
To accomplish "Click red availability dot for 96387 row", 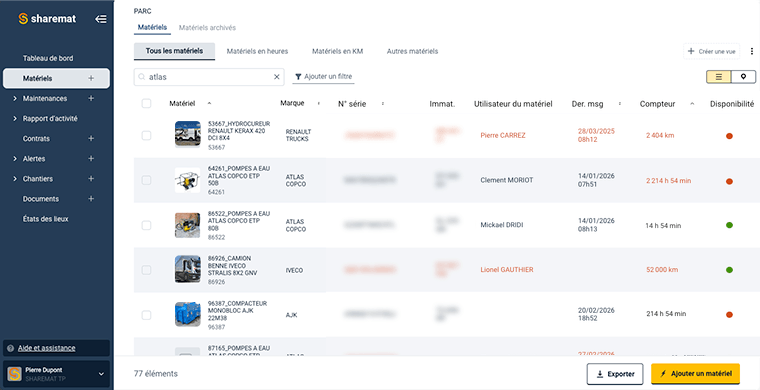I will [x=729, y=315].
